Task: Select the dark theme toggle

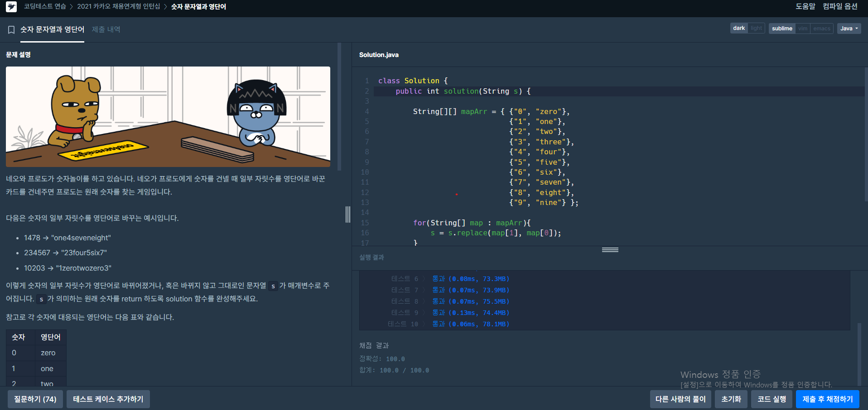Action: [x=739, y=28]
